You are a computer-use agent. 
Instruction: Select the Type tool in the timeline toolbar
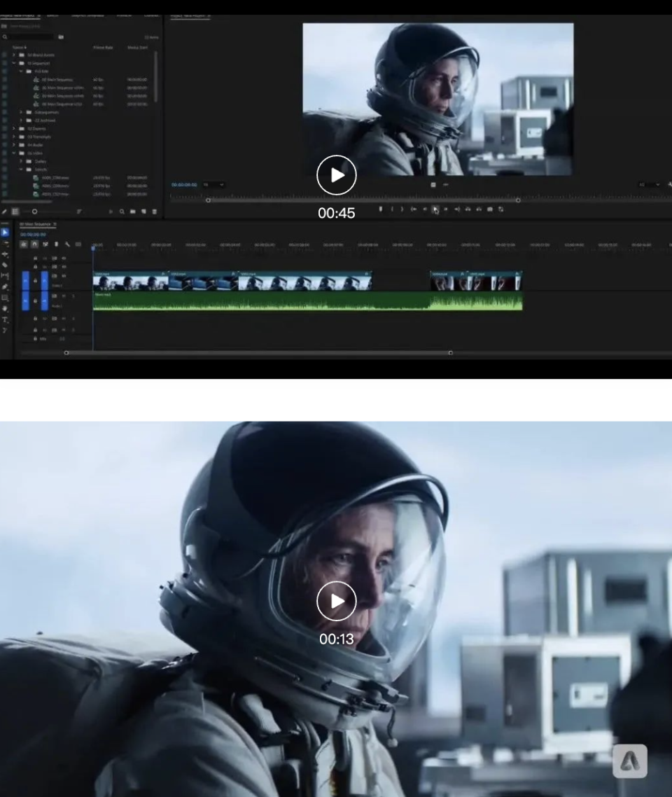click(5, 319)
